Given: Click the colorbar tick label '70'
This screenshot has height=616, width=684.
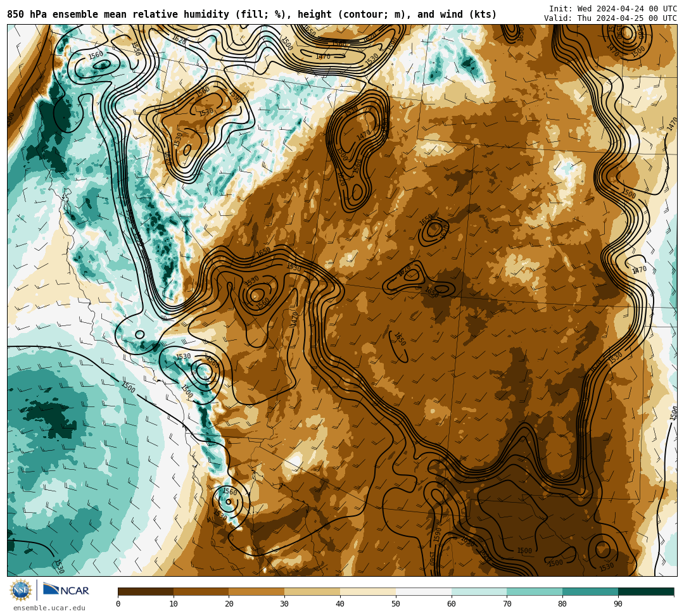Looking at the screenshot, I should 507,604.
